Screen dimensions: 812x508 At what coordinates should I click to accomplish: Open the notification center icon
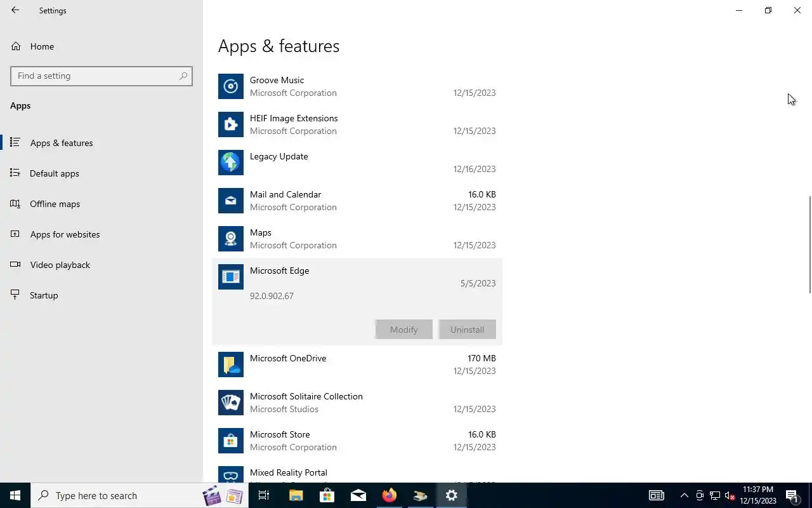pyautogui.click(x=792, y=495)
